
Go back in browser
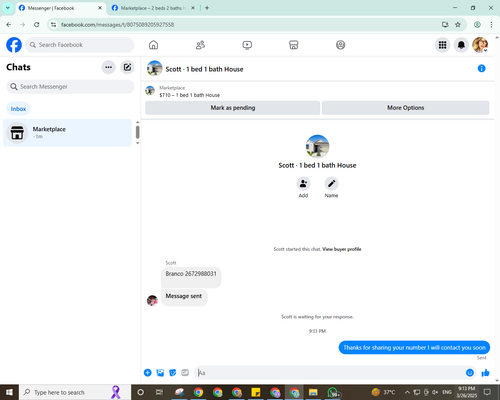[x=9, y=25]
